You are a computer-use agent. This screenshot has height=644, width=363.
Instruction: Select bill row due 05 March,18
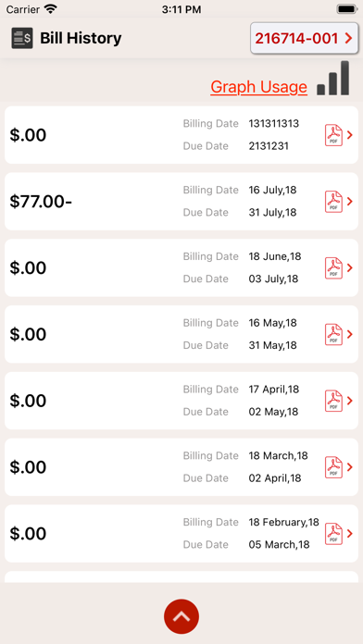coord(181,534)
